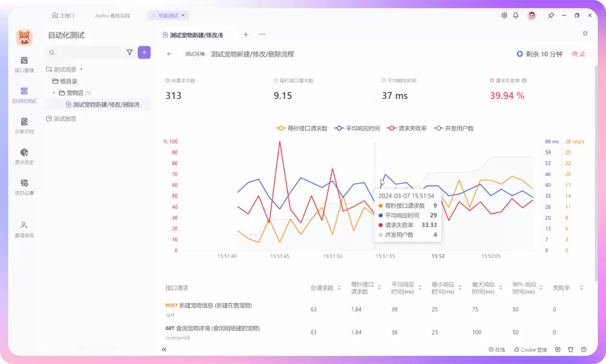Click the 在线 status indicator
Screen dimensions: 606x364
[497, 350]
